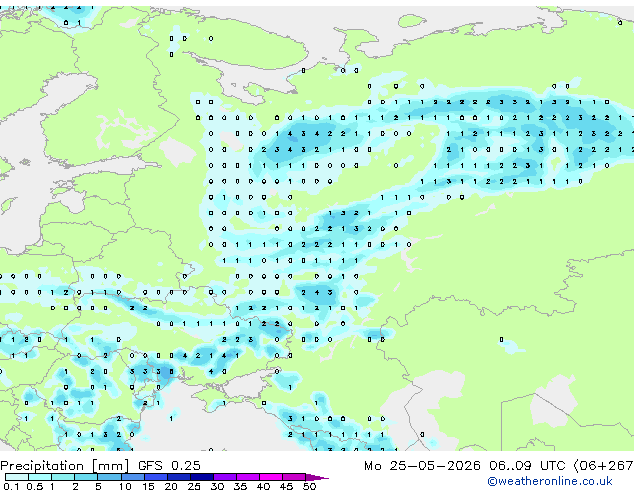Pick the 10–15 mm legend swatch

tap(132, 477)
